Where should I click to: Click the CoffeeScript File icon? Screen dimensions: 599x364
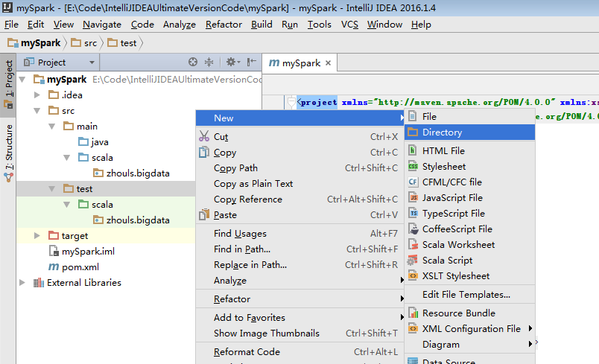point(413,229)
